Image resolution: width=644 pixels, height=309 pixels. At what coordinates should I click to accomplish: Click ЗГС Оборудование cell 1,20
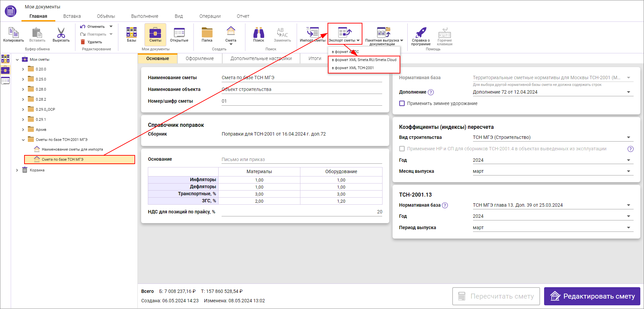tap(341, 201)
